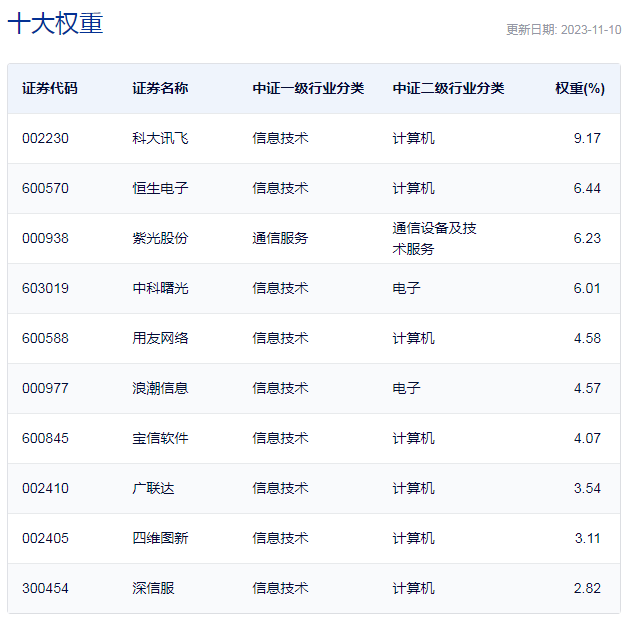Click 通信设备及技术服务 industry cell
The height and width of the screenshot is (624, 628).
(434, 238)
